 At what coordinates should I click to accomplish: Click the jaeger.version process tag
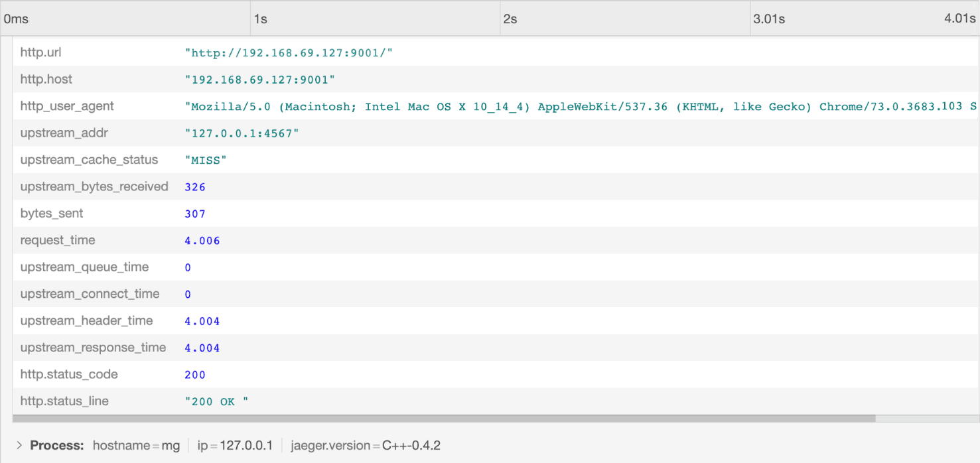coord(365,445)
